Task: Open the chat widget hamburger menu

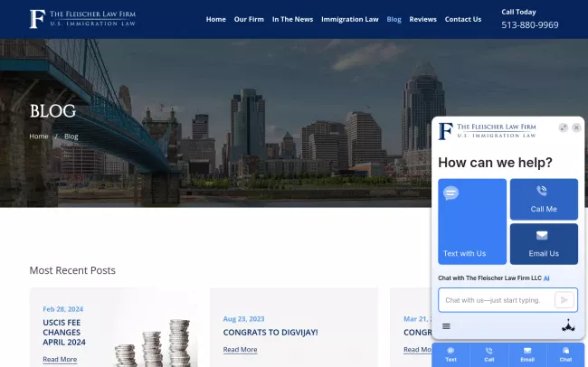Action: 446,326
